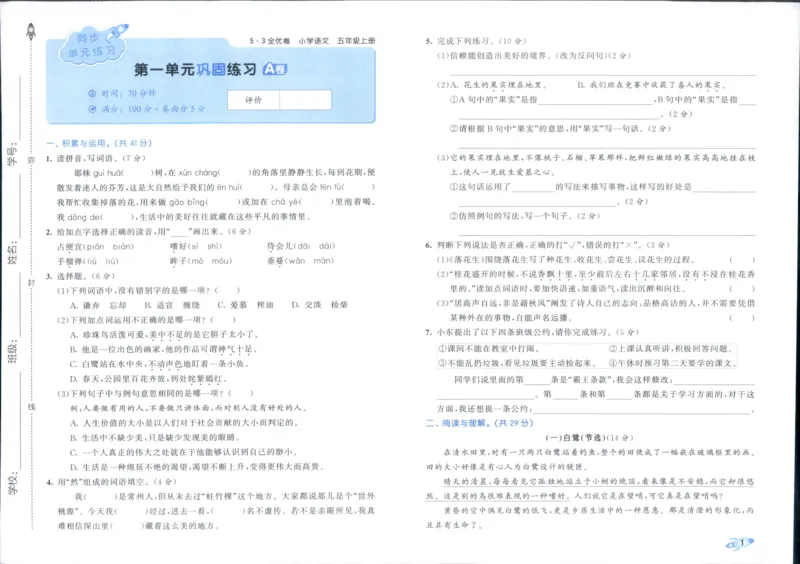Click option A. 人生价值的大小
Viewport: 800px width, 564px height.
click(x=184, y=423)
